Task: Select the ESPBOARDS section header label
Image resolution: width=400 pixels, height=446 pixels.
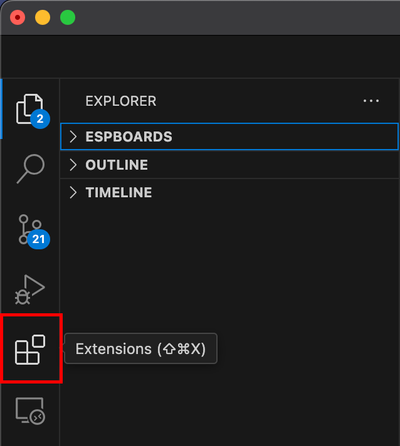Action: point(129,137)
